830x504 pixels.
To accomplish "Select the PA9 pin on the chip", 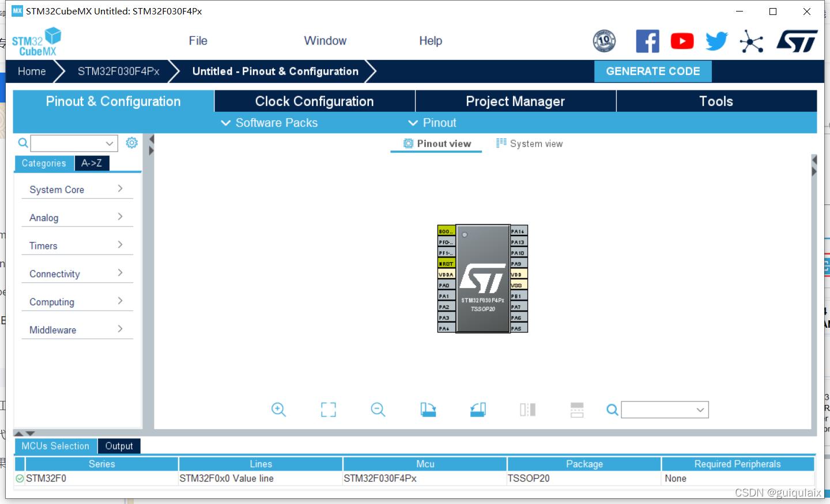I will coord(519,263).
